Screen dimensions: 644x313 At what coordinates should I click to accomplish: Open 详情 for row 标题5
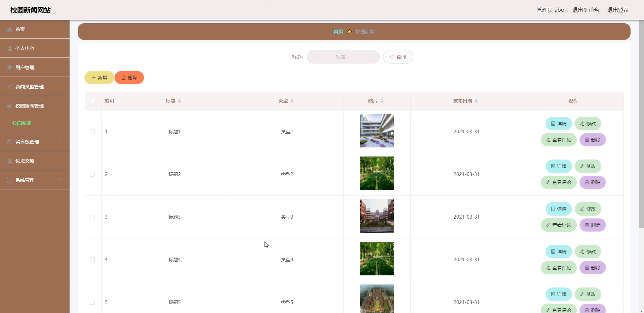click(x=559, y=294)
